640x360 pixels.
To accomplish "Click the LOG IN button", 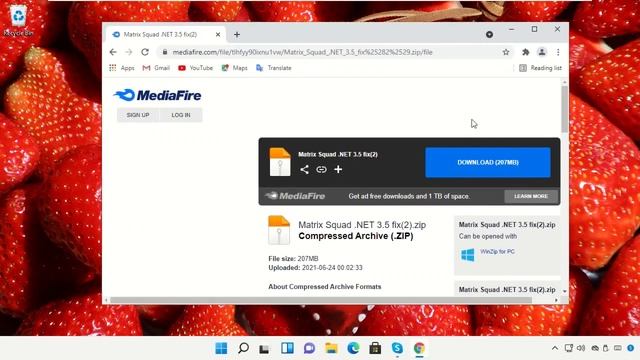I will pos(181,115).
